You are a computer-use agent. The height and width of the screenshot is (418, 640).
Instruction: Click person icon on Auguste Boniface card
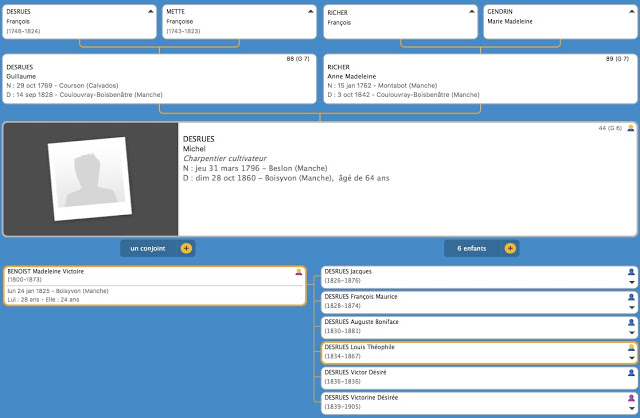tap(630, 322)
